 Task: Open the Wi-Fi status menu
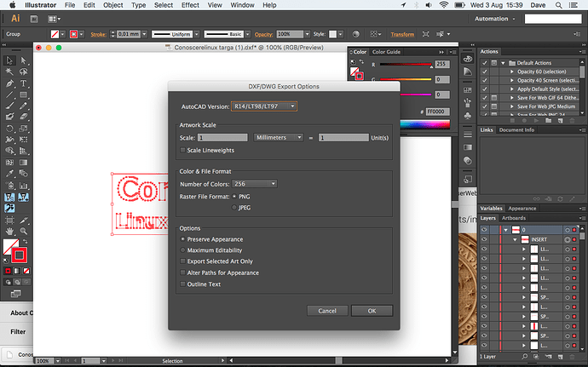[444, 5]
